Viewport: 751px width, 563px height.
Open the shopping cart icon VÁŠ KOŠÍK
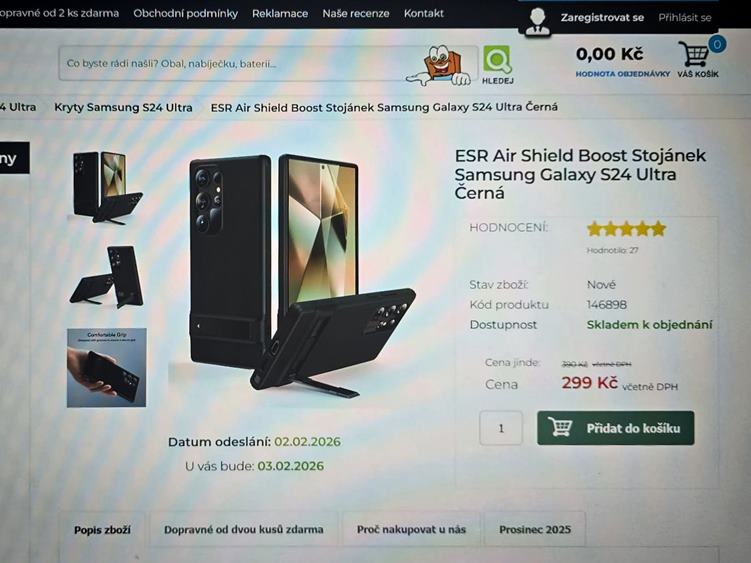(693, 54)
